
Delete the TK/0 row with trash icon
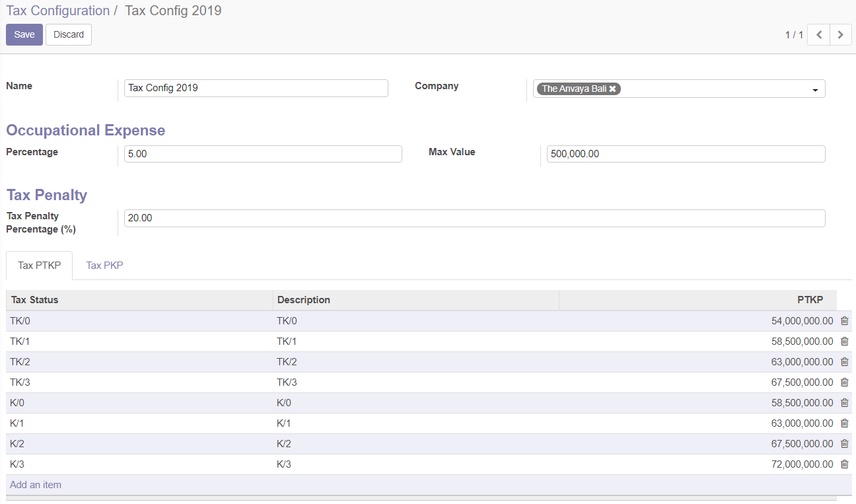844,321
